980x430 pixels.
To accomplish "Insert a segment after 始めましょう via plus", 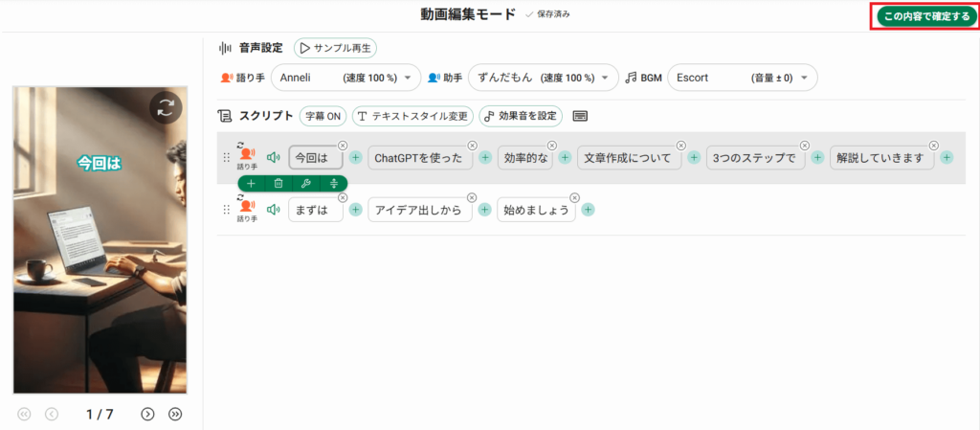I will (589, 210).
